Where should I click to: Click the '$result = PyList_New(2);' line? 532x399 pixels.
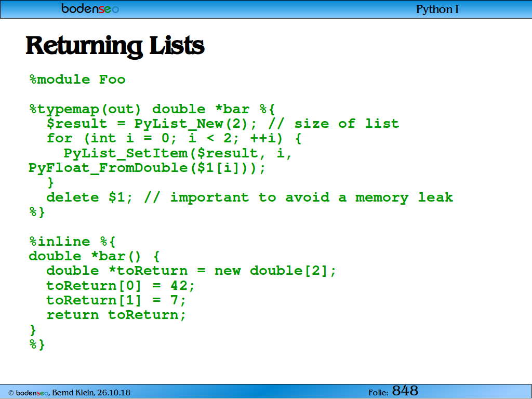point(222,124)
